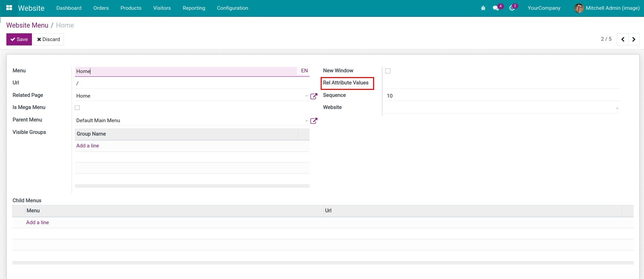Image resolution: width=644 pixels, height=279 pixels.
Task: Open the activities clock icon
Action: point(512,8)
